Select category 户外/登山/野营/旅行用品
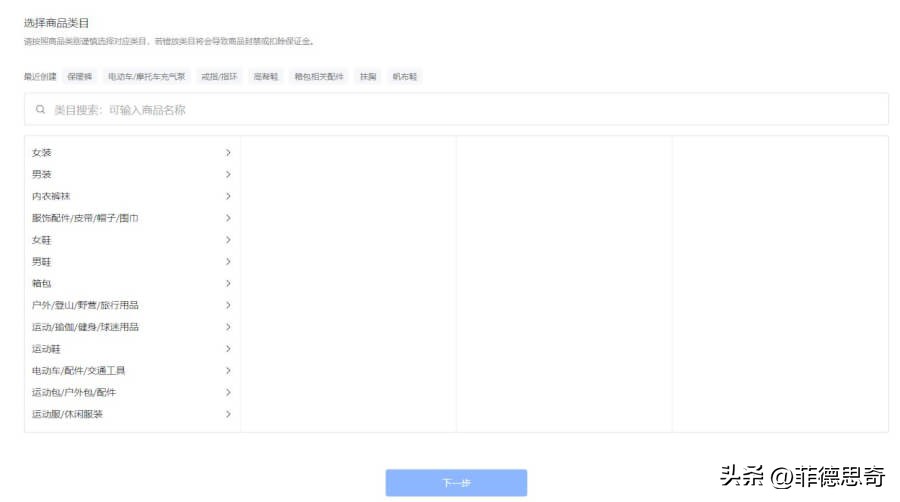Screen dimensions: 900x502 132,305
